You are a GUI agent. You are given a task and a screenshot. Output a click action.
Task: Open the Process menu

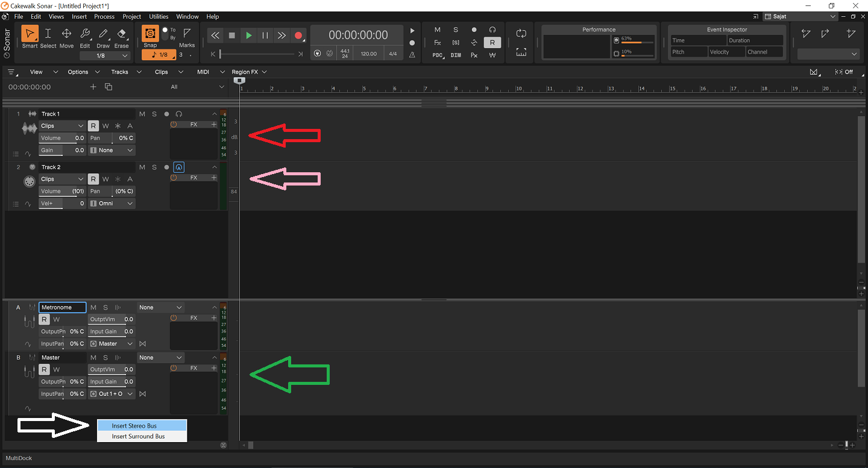(x=104, y=16)
